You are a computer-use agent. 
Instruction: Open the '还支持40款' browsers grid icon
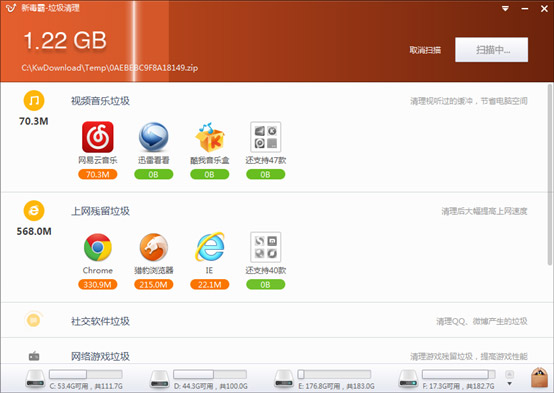(x=265, y=247)
